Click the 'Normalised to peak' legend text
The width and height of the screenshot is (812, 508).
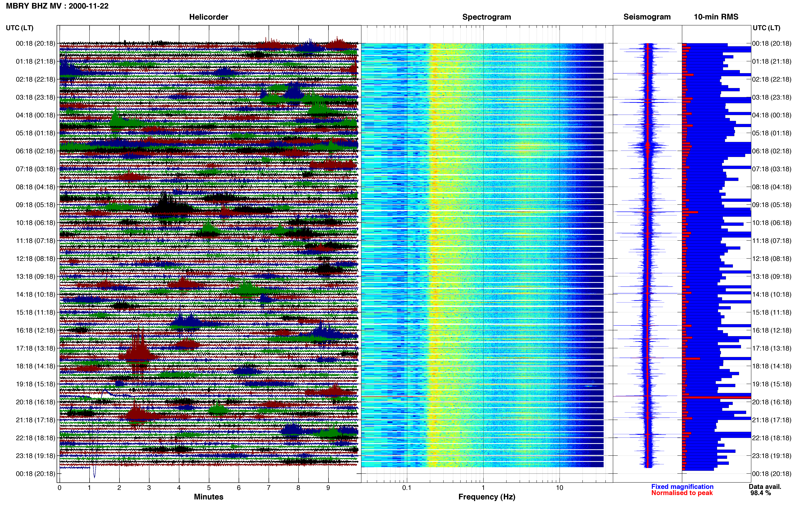pyautogui.click(x=682, y=493)
